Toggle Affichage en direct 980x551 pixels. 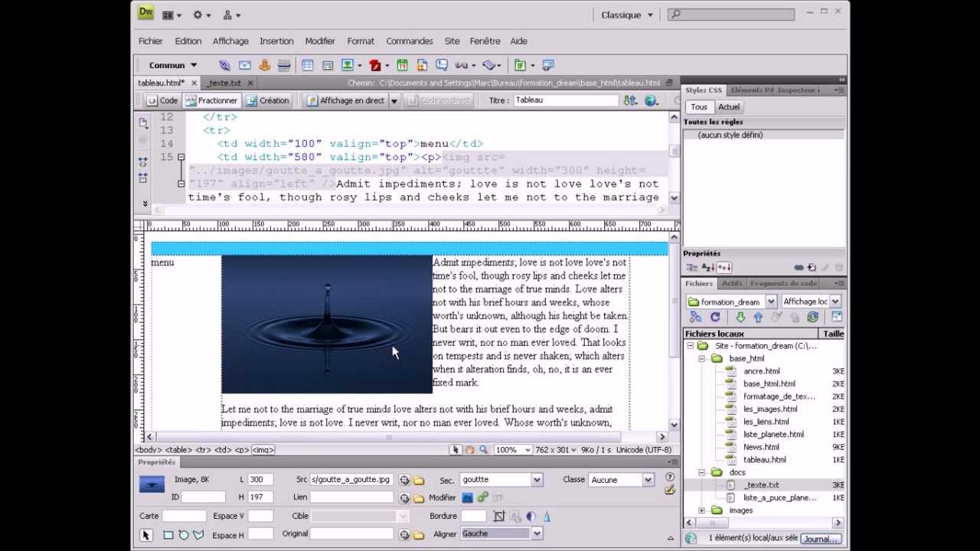pos(345,100)
